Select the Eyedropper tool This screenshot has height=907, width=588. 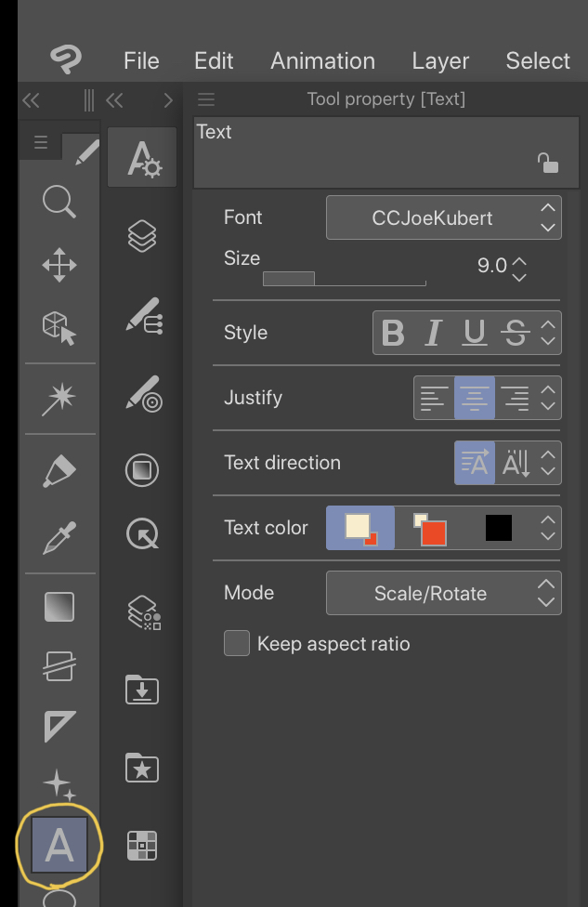pyautogui.click(x=59, y=538)
